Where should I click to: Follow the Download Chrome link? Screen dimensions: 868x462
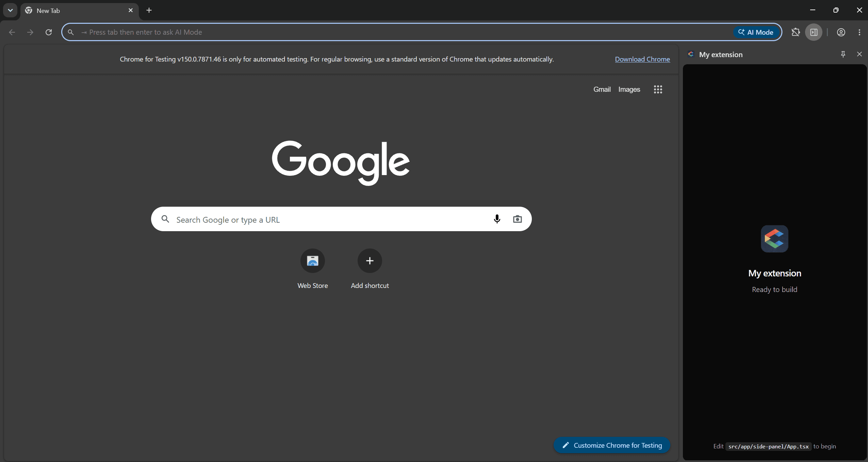(x=642, y=59)
